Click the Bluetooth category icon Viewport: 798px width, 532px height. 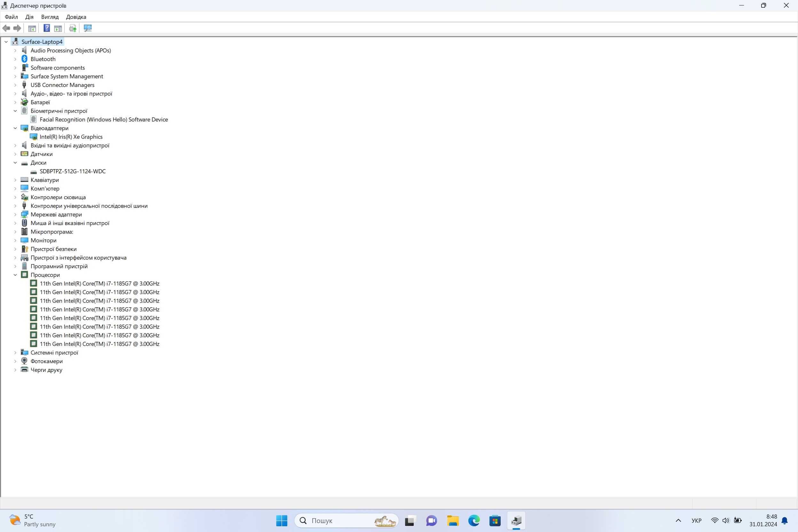coord(24,59)
